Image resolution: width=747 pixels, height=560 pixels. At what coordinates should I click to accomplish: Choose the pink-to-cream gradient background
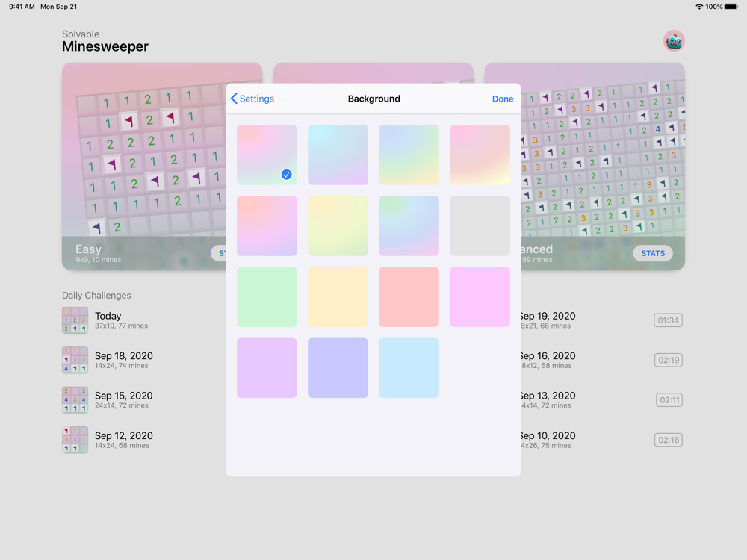(x=480, y=155)
